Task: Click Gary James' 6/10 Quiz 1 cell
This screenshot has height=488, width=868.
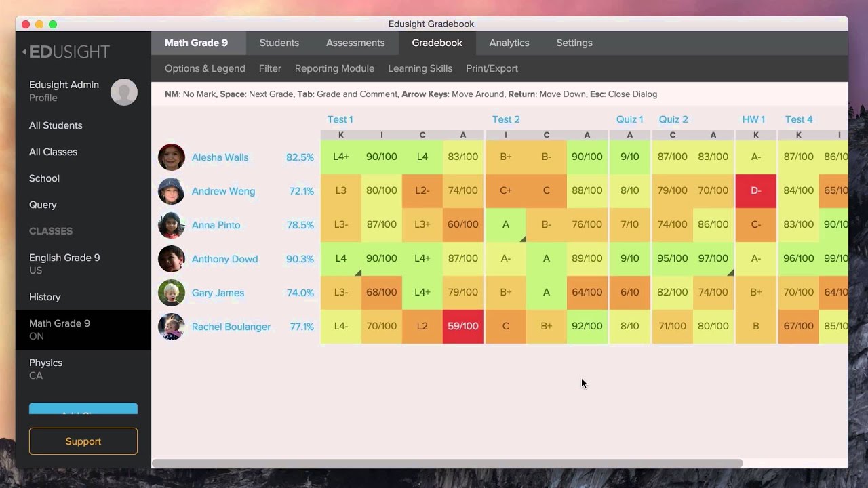Action: pos(630,292)
